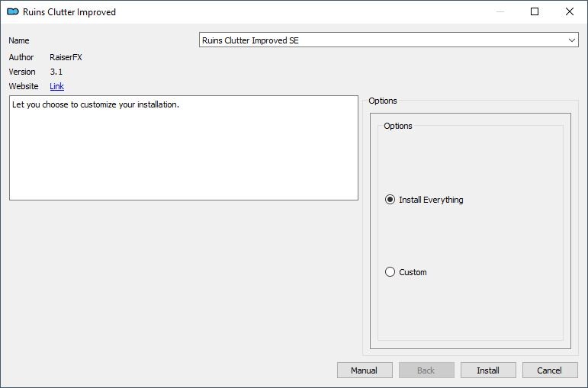Click the version number 3.1

coord(56,72)
